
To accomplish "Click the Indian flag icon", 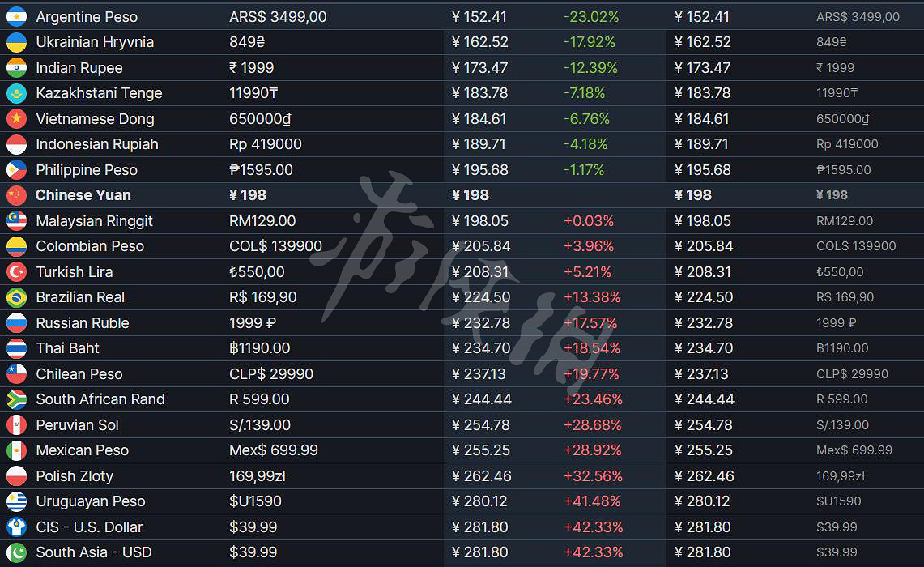I will coord(16,67).
